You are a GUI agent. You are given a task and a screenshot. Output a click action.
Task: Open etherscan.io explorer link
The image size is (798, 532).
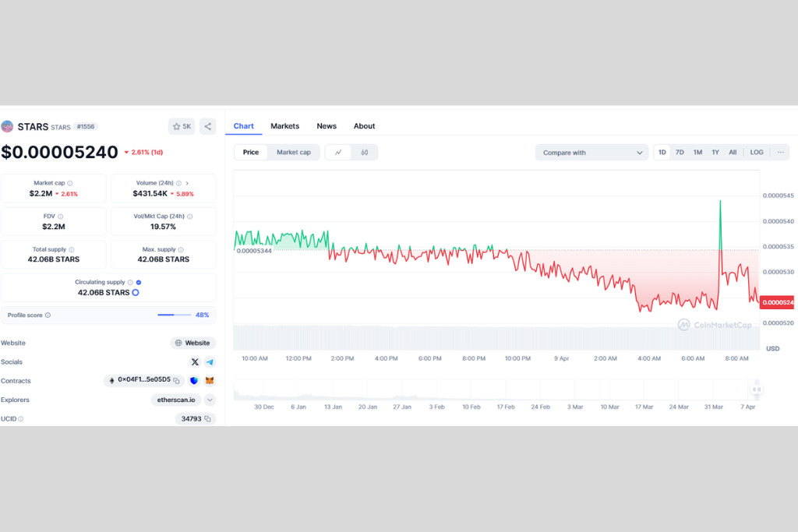pyautogui.click(x=176, y=400)
